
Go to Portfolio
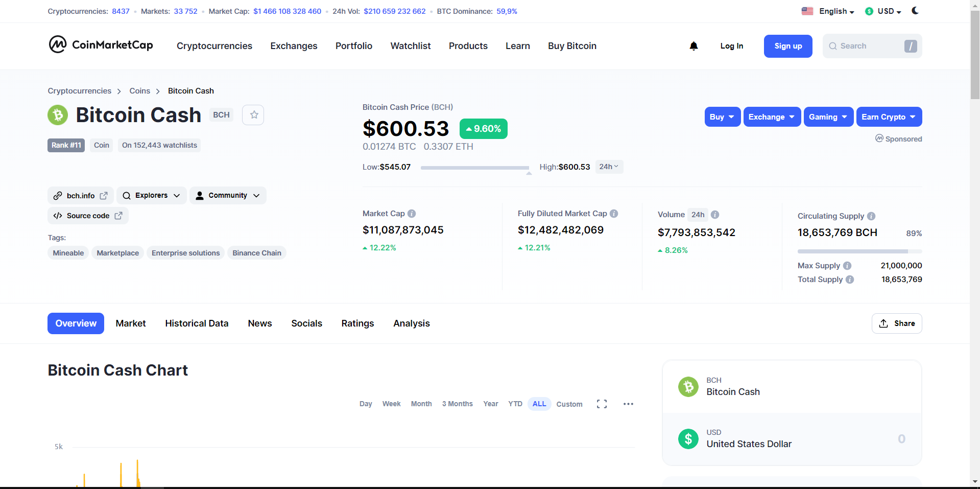point(354,46)
